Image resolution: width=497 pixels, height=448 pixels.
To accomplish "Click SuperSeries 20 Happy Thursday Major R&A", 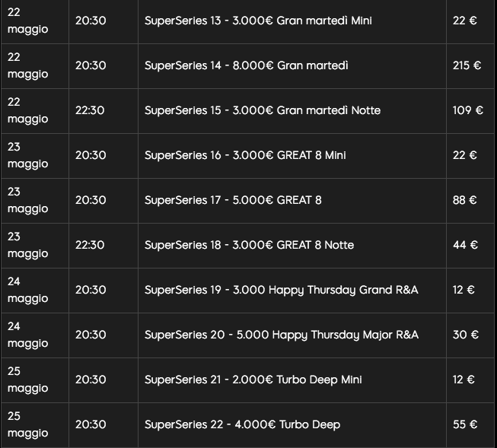I will (x=282, y=335).
